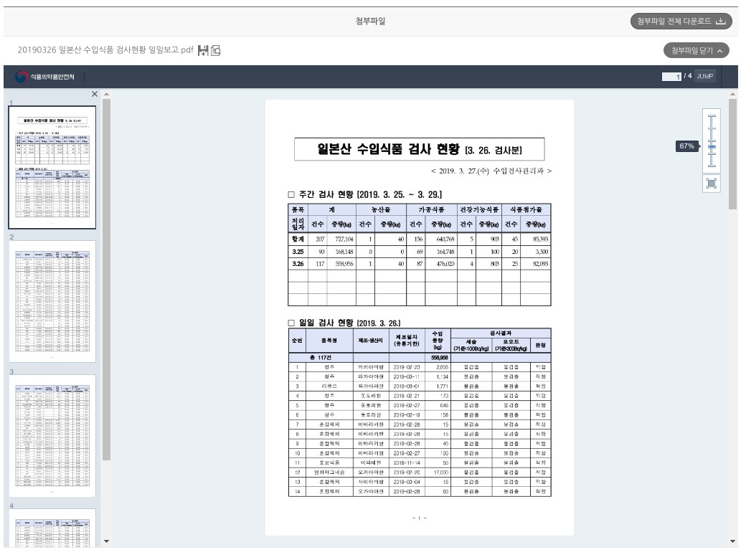Click the 2018-11-14 date cell
This screenshot has width=746, height=560.
click(x=407, y=462)
